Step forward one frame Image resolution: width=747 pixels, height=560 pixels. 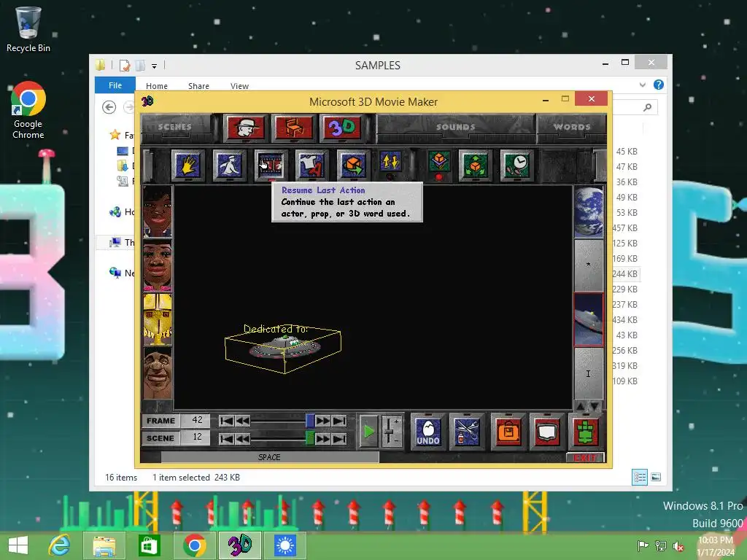pos(322,421)
